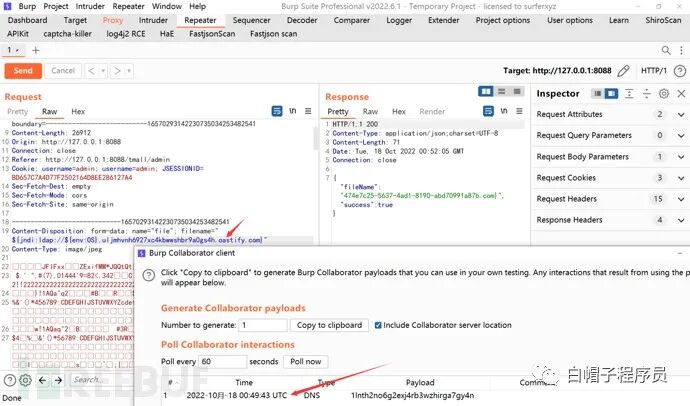Screen dimensions: 690x406
Task: Open help icon next to HTTP/1
Action: pyautogui.click(x=680, y=71)
